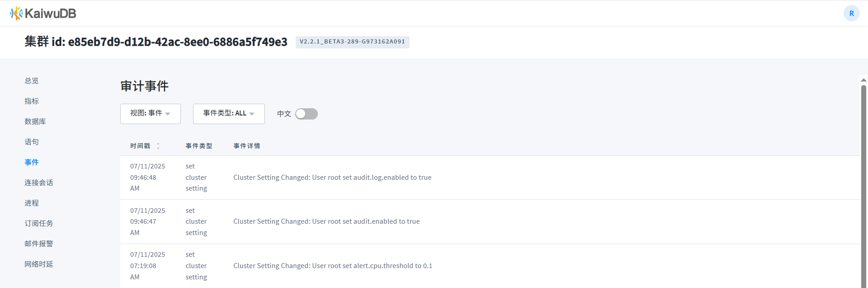Open the 网络时延 page
Screen dimensions: 868x288
[x=39, y=264]
